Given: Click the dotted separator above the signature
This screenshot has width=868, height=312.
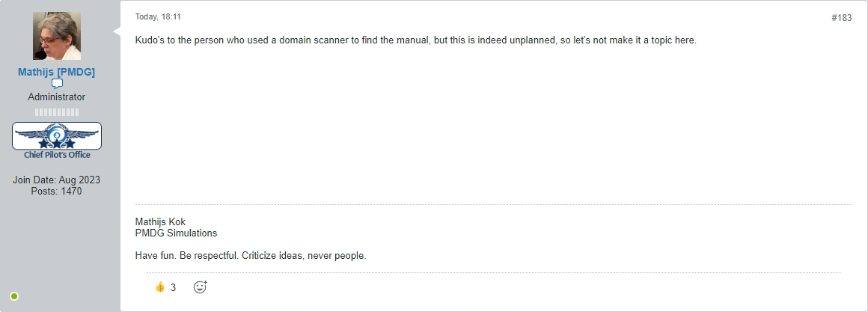Looking at the screenshot, I should click(493, 204).
